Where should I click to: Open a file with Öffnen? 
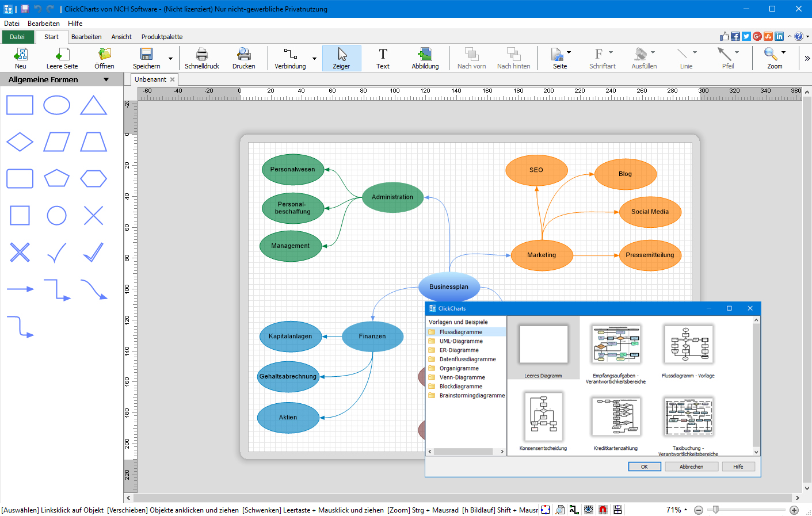[x=104, y=59]
